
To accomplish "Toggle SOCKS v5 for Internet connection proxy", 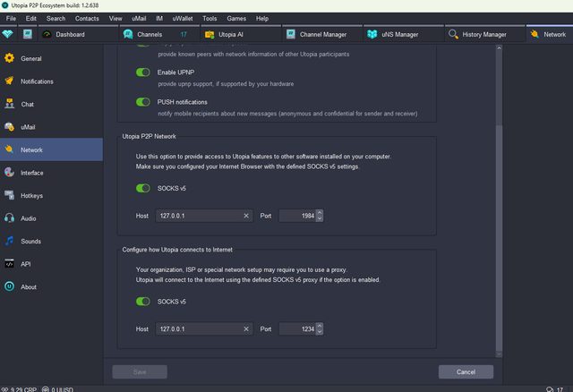I will (143, 302).
